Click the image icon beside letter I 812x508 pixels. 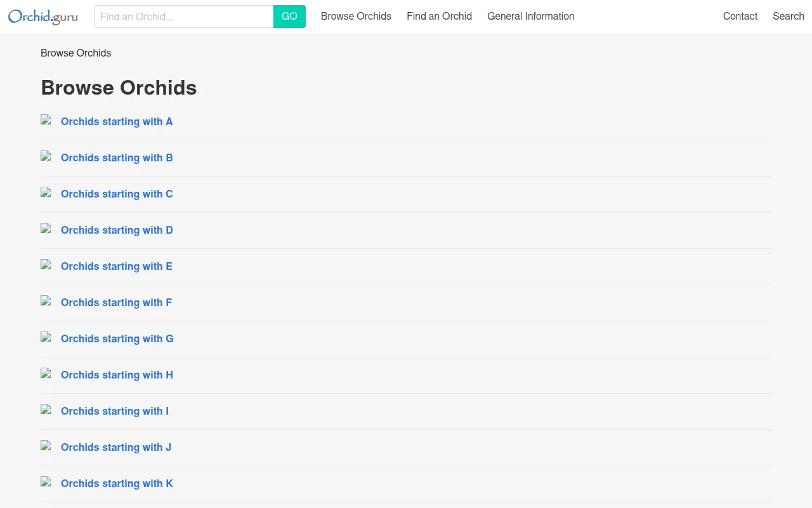click(x=46, y=410)
